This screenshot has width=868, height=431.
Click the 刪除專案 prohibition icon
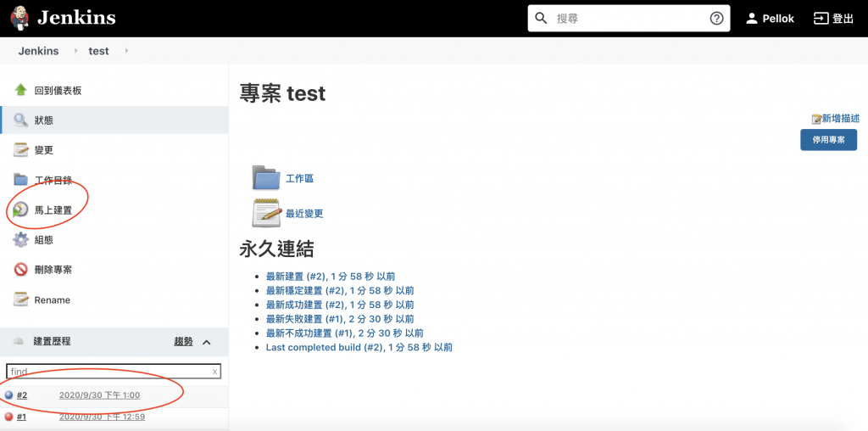[x=20, y=270]
